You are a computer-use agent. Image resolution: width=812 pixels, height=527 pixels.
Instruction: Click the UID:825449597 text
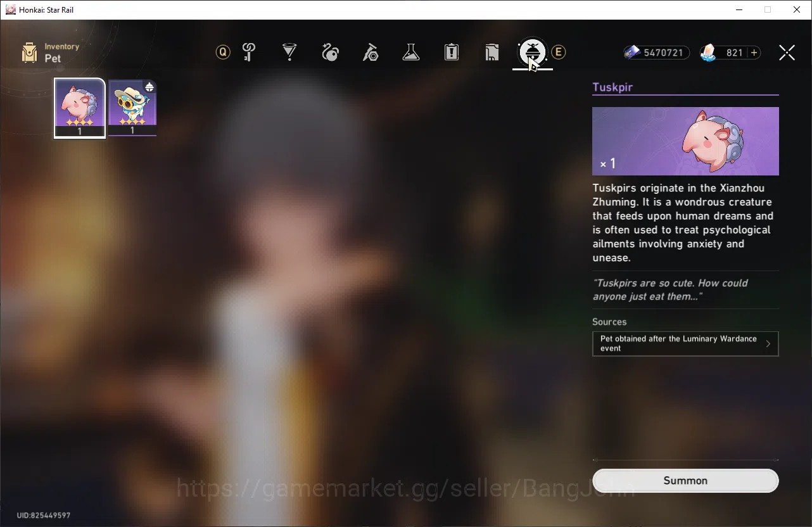coord(43,516)
